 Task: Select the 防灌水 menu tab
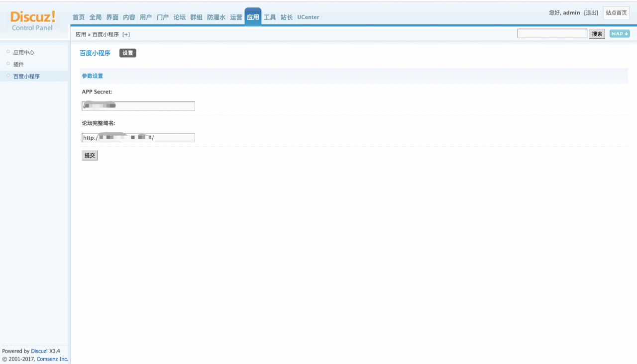[216, 17]
